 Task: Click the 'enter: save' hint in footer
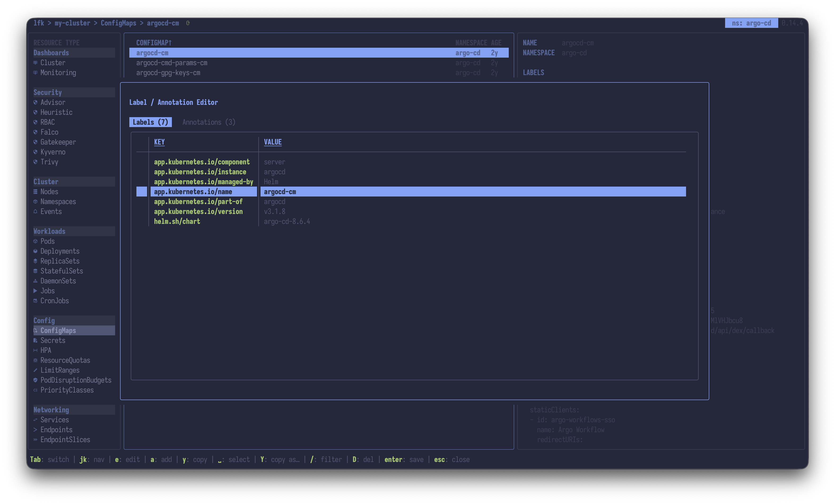[404, 459]
